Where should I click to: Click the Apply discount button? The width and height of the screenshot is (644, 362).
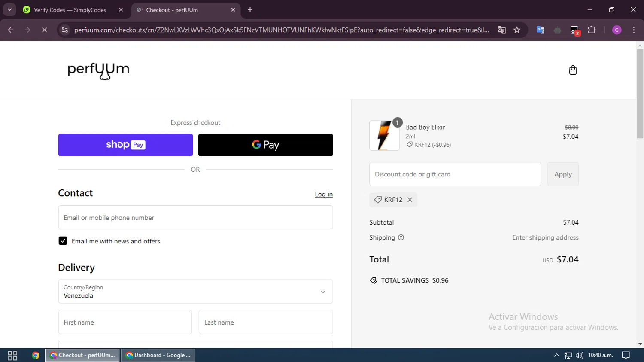click(x=563, y=174)
